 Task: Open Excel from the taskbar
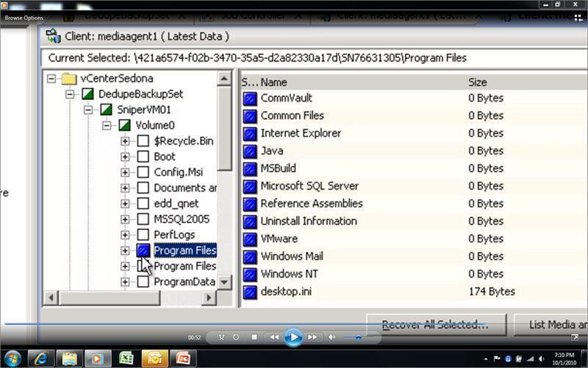(x=126, y=358)
